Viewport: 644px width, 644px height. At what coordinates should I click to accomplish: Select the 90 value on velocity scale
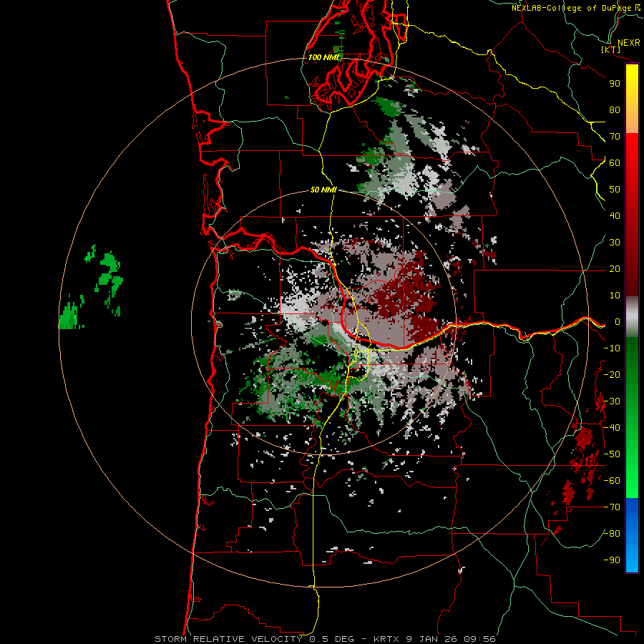tap(615, 84)
